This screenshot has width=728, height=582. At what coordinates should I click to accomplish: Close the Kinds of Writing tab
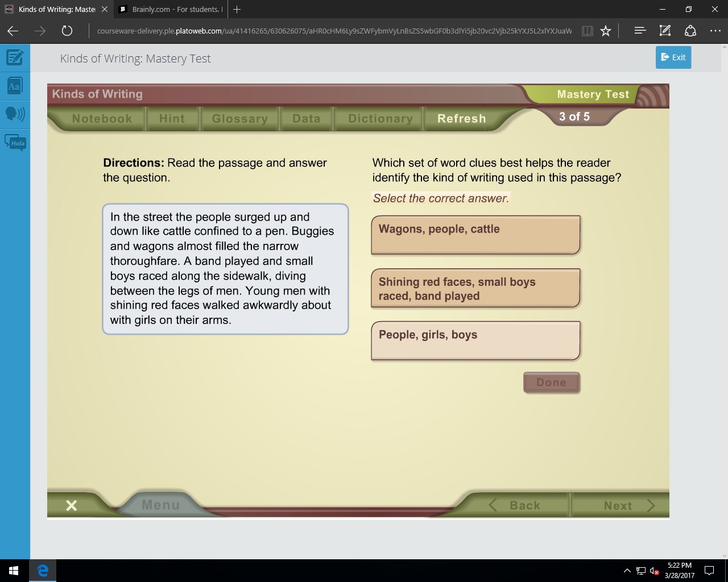(104, 9)
